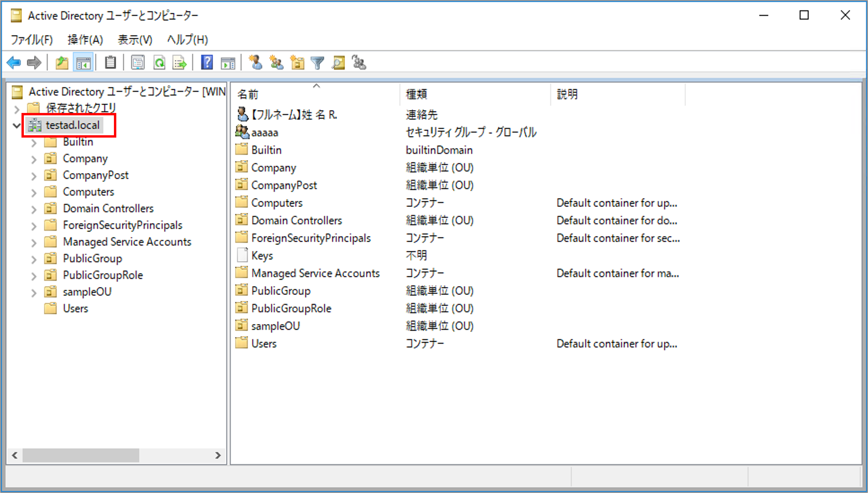
Task: Collapse the testad.local domain node
Action: coord(16,126)
